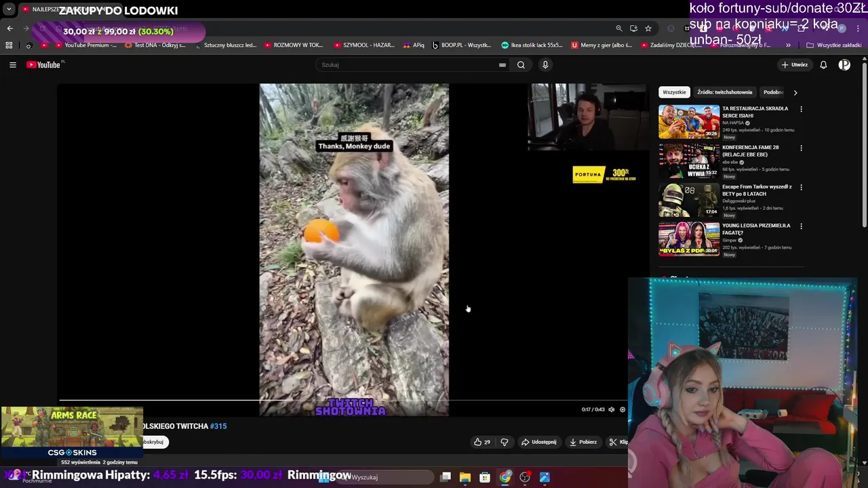Open the on-screen keyboard icon in search box
The width and height of the screenshot is (868, 488).
(x=502, y=65)
